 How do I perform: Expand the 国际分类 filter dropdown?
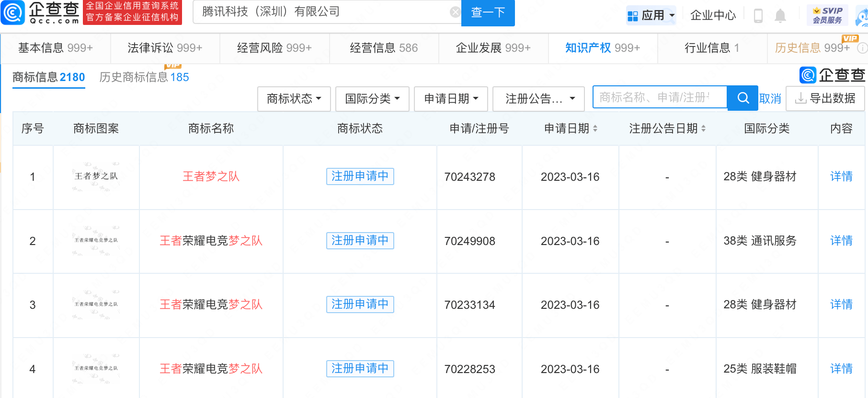(x=372, y=99)
